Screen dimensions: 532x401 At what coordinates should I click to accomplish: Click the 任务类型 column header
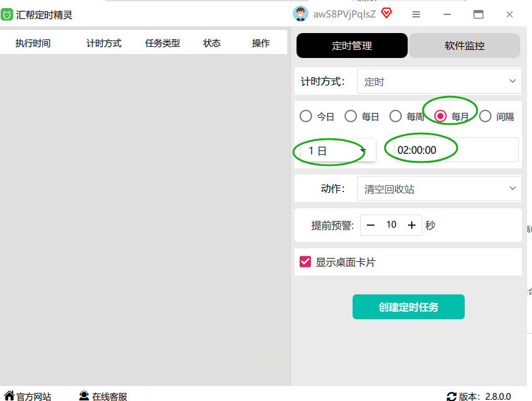pyautogui.click(x=163, y=43)
